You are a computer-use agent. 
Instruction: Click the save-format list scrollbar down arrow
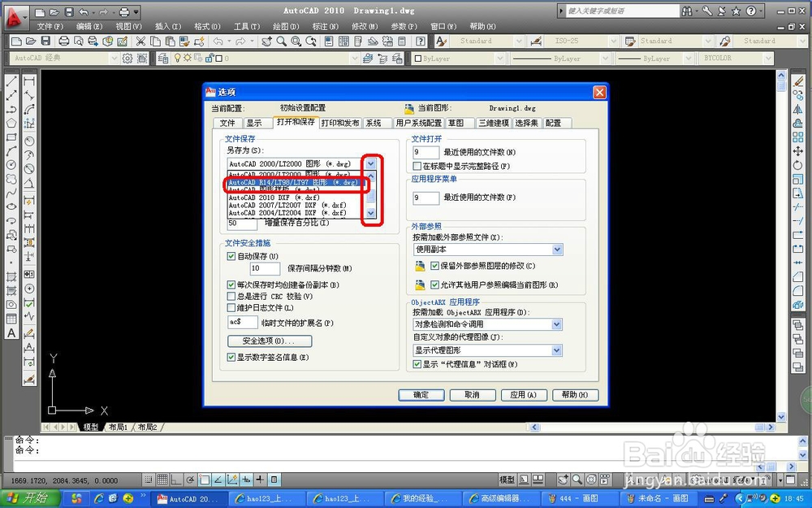tap(370, 212)
